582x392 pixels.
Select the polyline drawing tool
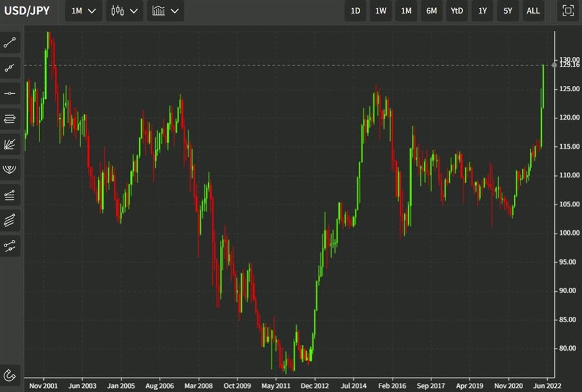point(10,68)
